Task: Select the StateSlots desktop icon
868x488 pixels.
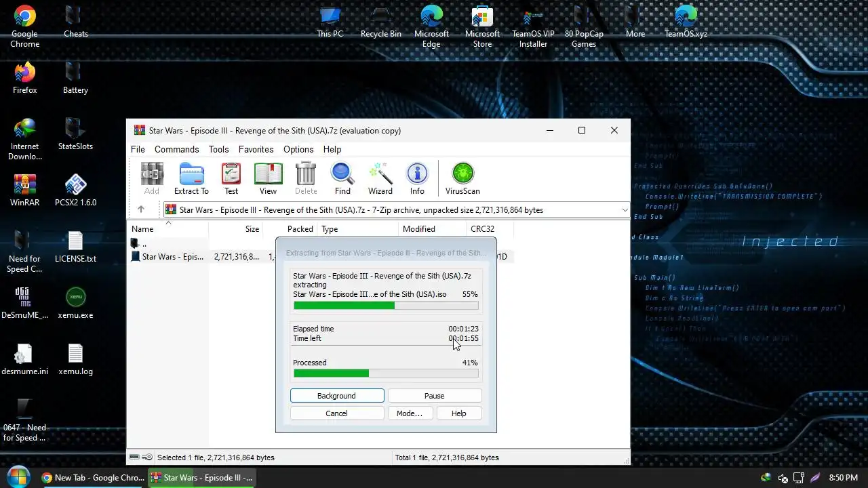Action: coord(75,134)
